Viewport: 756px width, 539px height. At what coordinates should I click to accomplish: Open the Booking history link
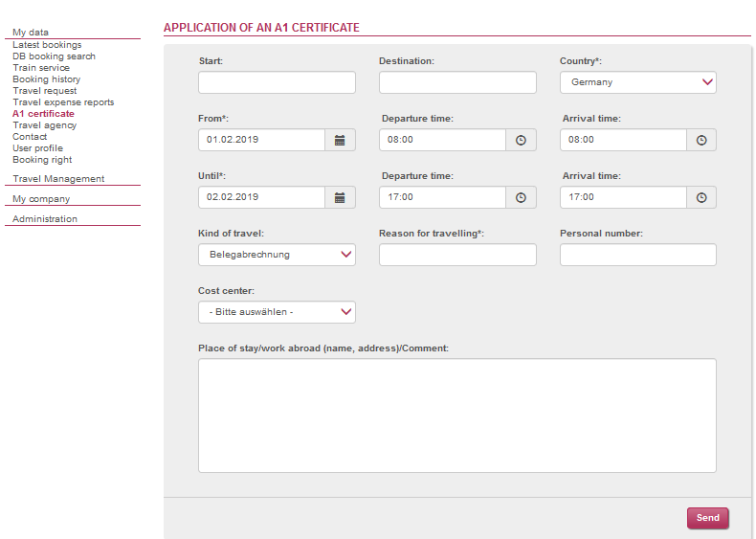point(46,79)
